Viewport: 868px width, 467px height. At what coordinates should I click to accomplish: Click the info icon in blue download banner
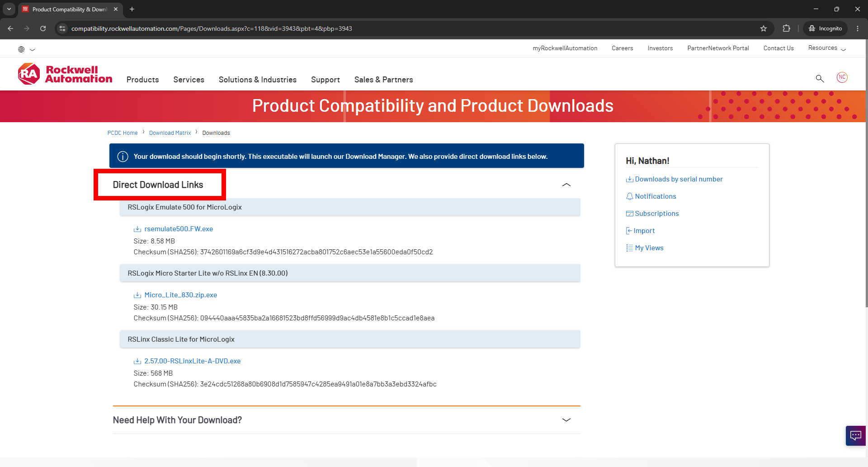coord(123,157)
